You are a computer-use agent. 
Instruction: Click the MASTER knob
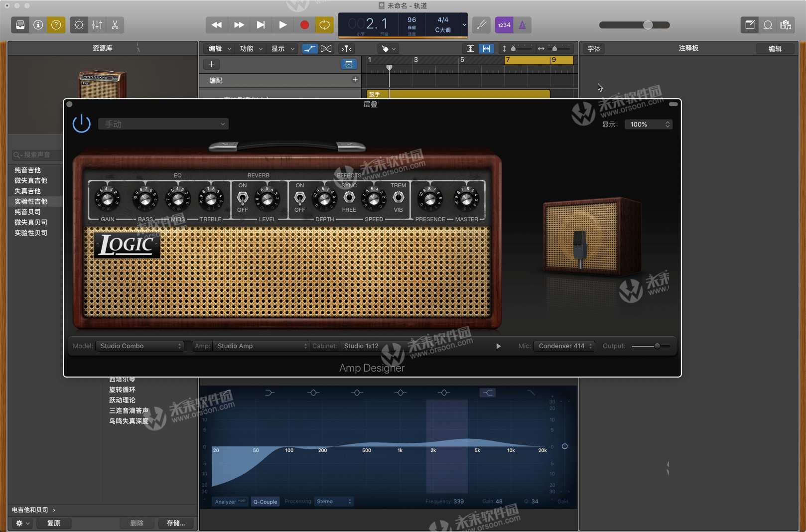point(466,199)
